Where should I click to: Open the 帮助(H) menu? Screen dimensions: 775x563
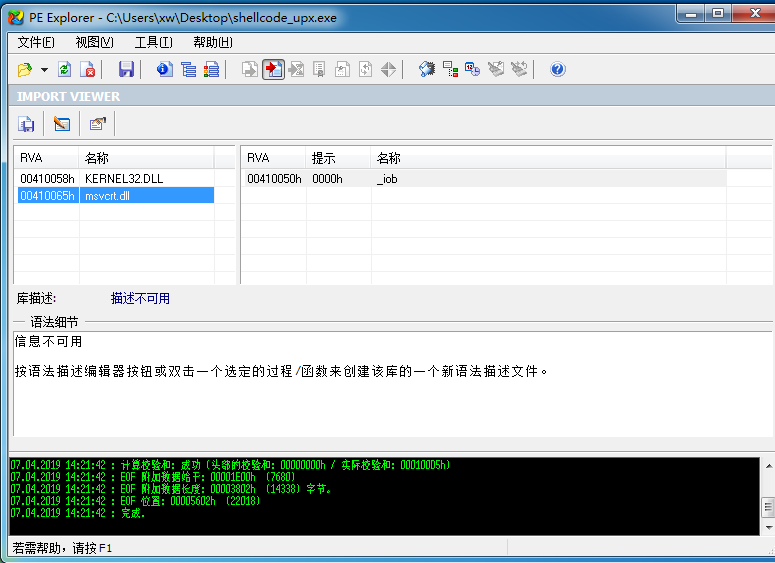pos(213,43)
